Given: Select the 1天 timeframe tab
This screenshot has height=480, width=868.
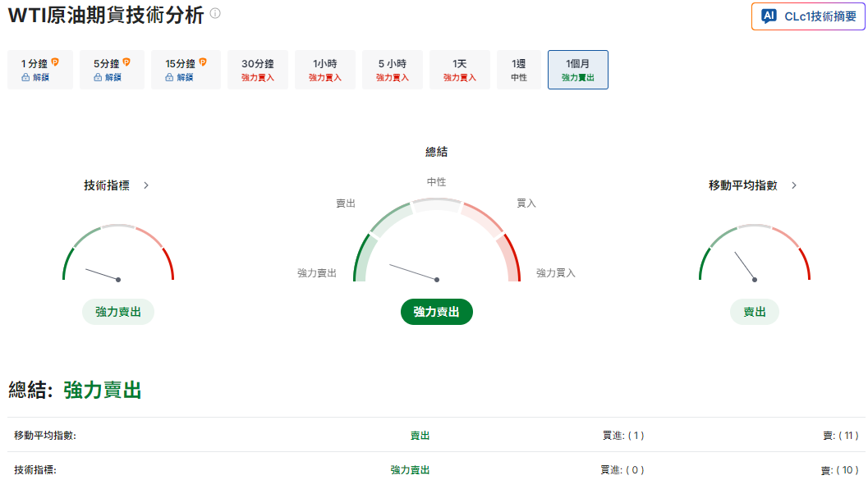Looking at the screenshot, I should [x=459, y=69].
